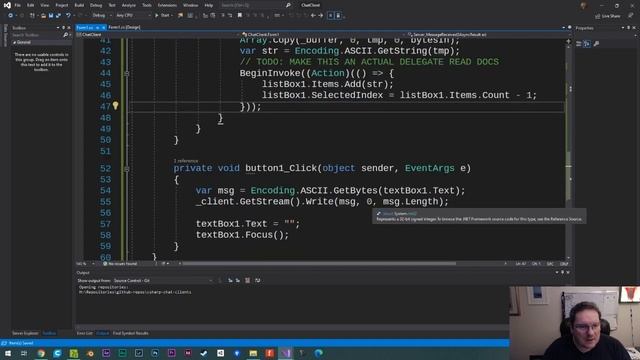Open Premiere Pro from the taskbar

(171, 353)
